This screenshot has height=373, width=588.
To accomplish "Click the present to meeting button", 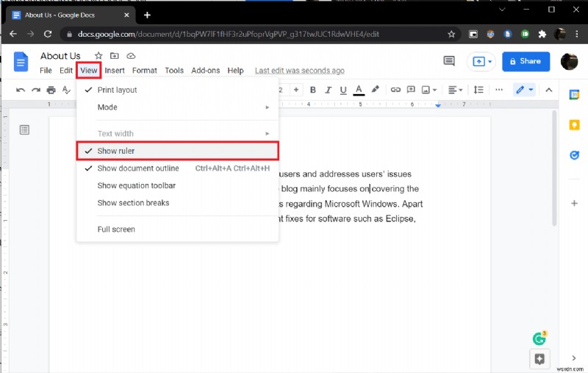I will click(481, 61).
